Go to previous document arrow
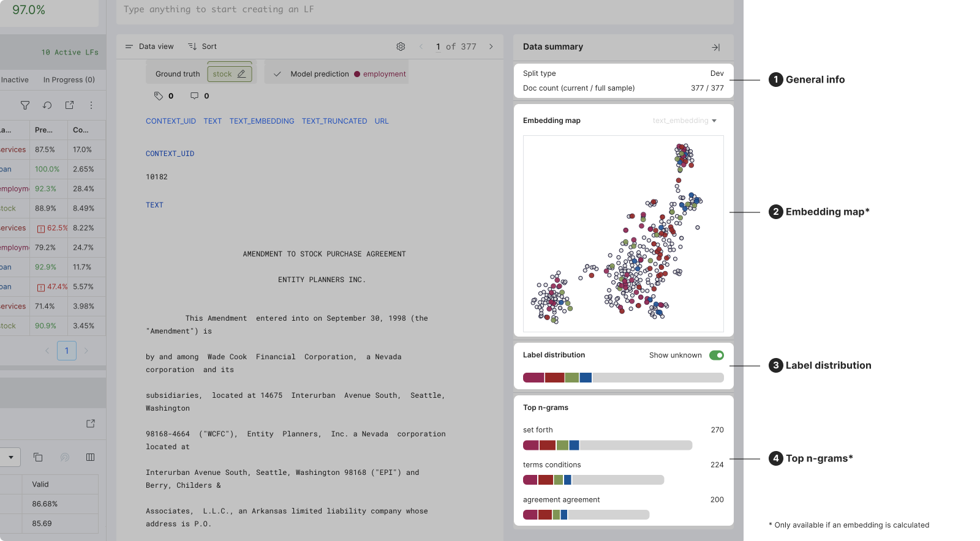This screenshot has height=541, width=980. 421,47
